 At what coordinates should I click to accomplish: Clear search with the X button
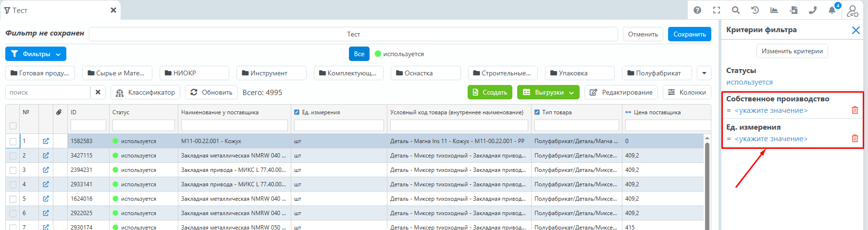pyautogui.click(x=98, y=92)
